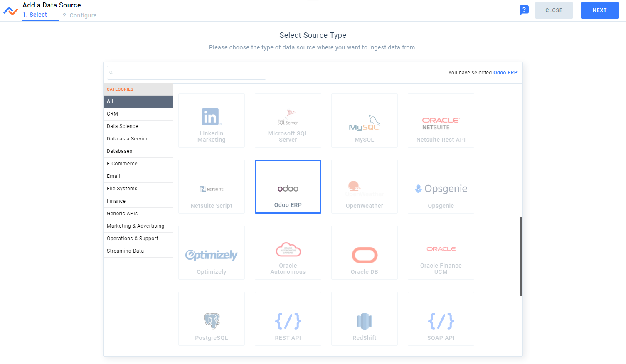Screen dimensions: 626x364
Task: Click the app logo in the header
Action: (11, 11)
